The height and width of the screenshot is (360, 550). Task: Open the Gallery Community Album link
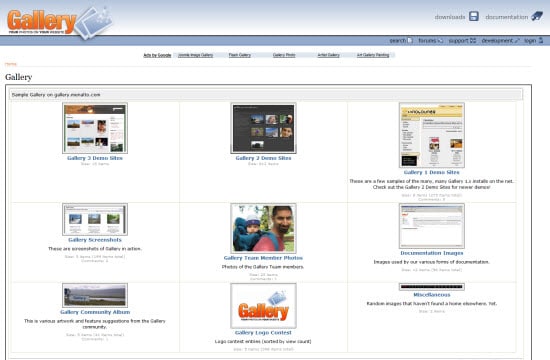tap(95, 312)
